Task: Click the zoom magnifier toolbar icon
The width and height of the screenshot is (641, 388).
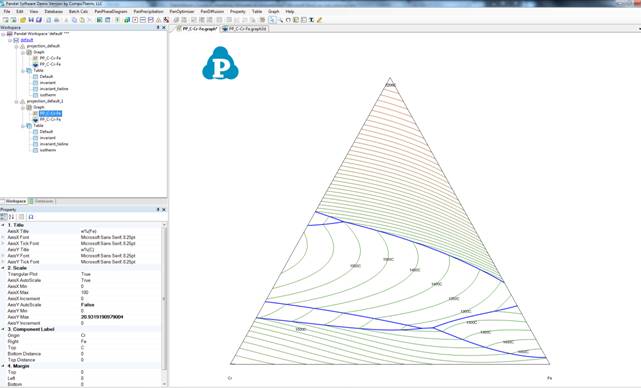Action: (x=280, y=20)
